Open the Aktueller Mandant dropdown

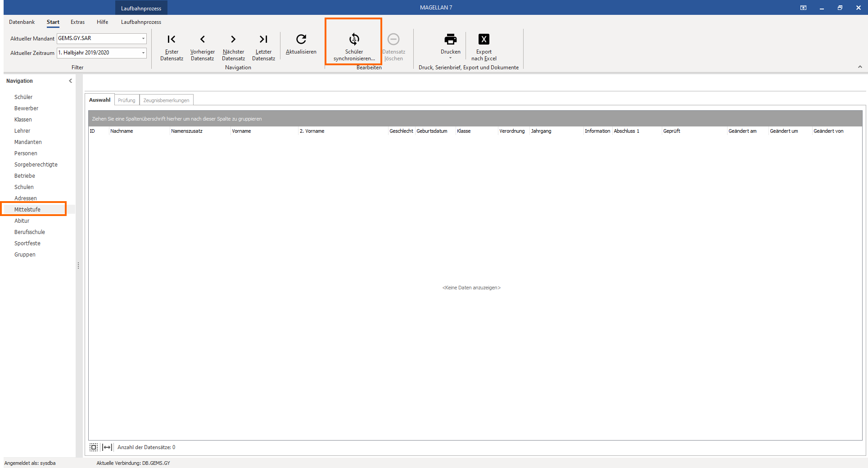(x=144, y=38)
